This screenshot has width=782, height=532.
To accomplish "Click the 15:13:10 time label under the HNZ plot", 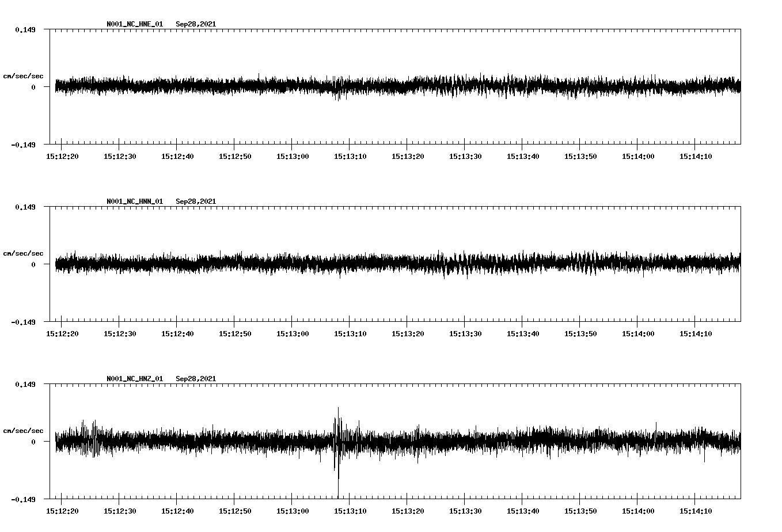I will (x=350, y=511).
